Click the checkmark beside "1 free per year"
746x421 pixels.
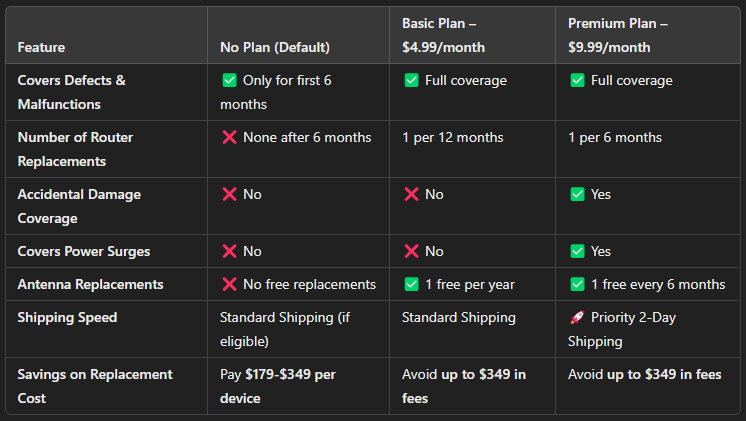pos(410,285)
